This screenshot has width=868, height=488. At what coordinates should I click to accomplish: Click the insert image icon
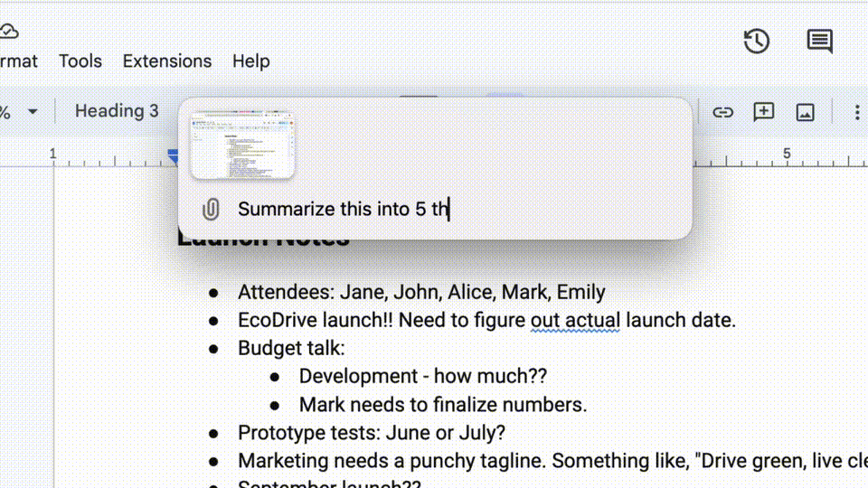point(805,112)
